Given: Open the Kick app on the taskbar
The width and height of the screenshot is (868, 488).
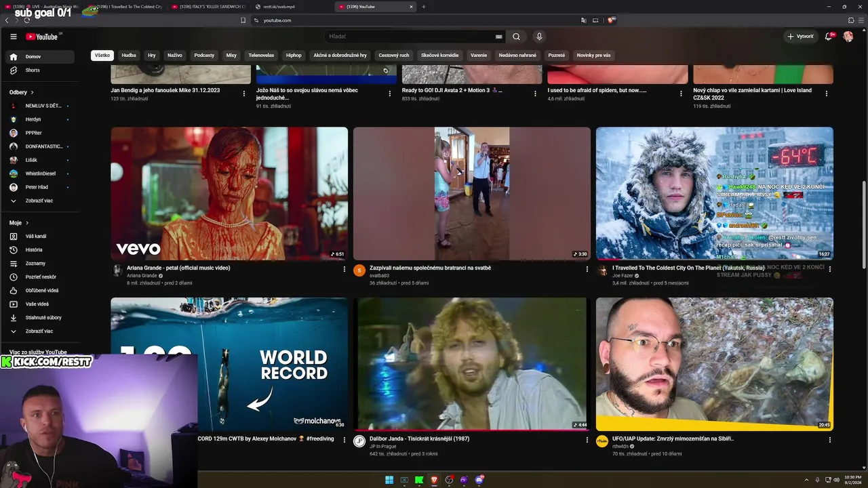Looking at the screenshot, I should click(419, 480).
